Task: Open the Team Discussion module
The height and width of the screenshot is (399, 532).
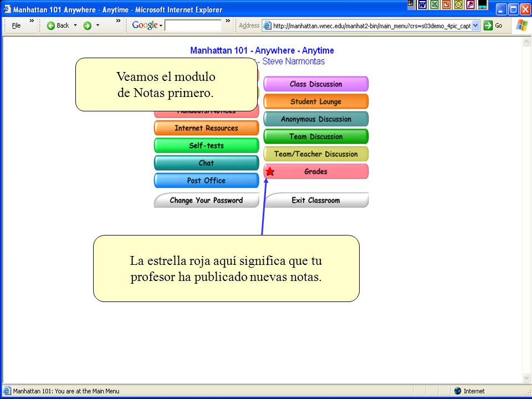Action: point(316,136)
